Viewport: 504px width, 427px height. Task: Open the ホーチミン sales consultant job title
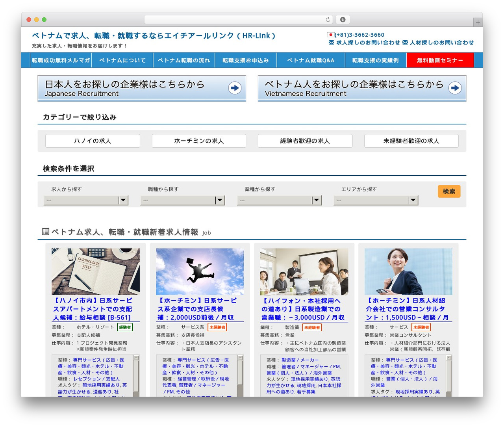click(407, 309)
